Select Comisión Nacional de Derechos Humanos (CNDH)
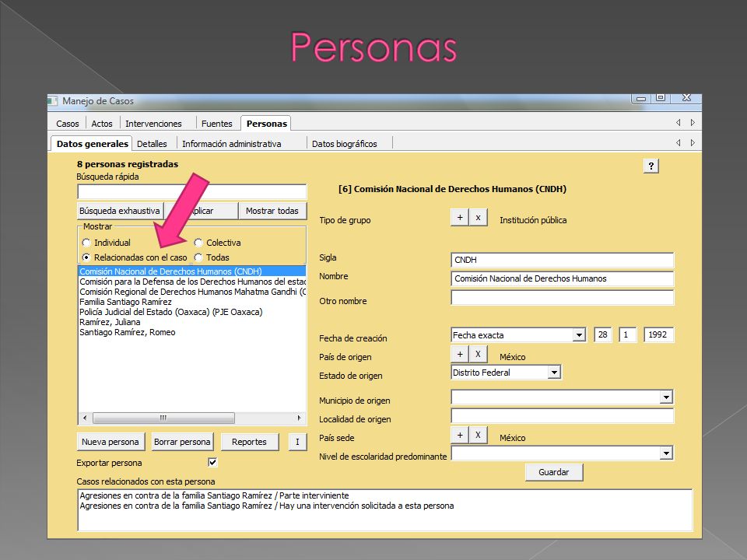The width and height of the screenshot is (747, 560). click(191, 271)
